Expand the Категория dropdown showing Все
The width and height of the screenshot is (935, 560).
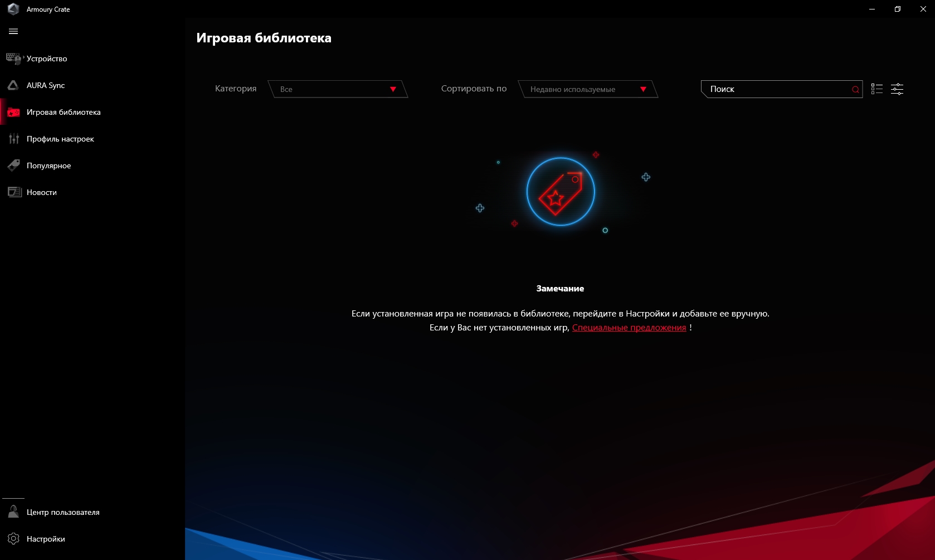(x=338, y=89)
